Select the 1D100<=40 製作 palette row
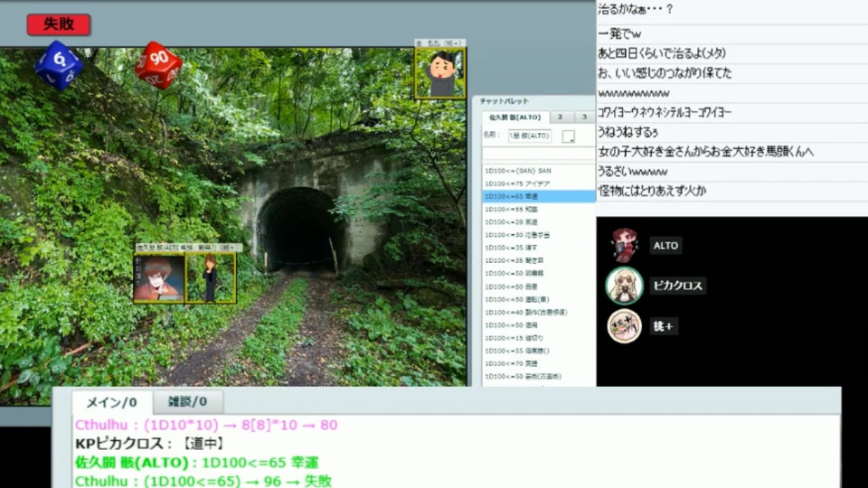 (x=539, y=312)
